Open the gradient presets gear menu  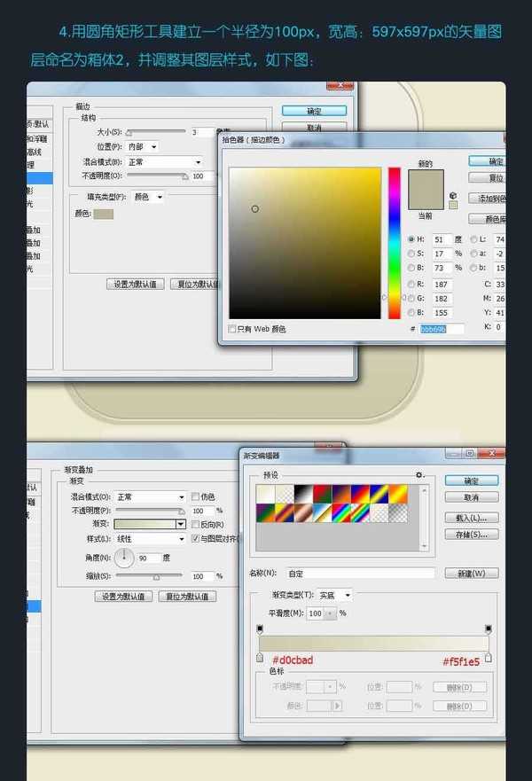click(x=419, y=475)
